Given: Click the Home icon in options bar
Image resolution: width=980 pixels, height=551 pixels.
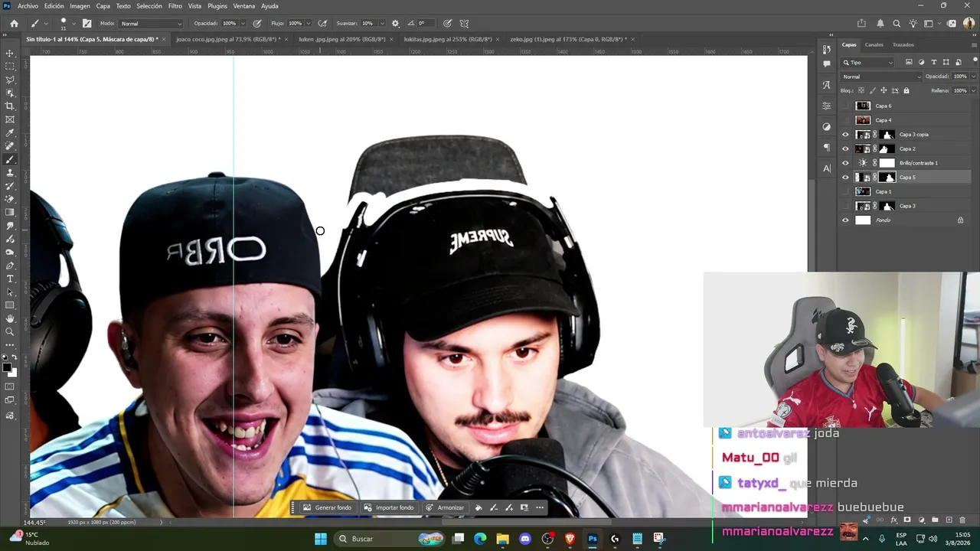Looking at the screenshot, I should coord(14,24).
